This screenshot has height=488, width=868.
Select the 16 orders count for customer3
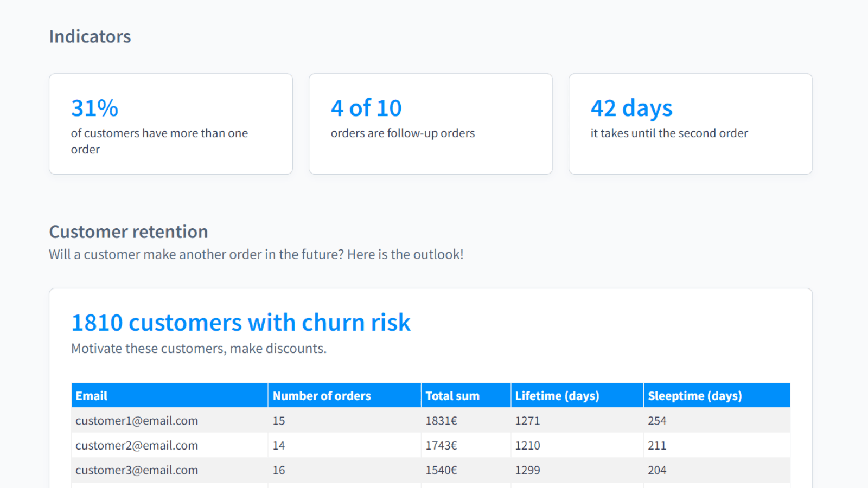point(279,470)
